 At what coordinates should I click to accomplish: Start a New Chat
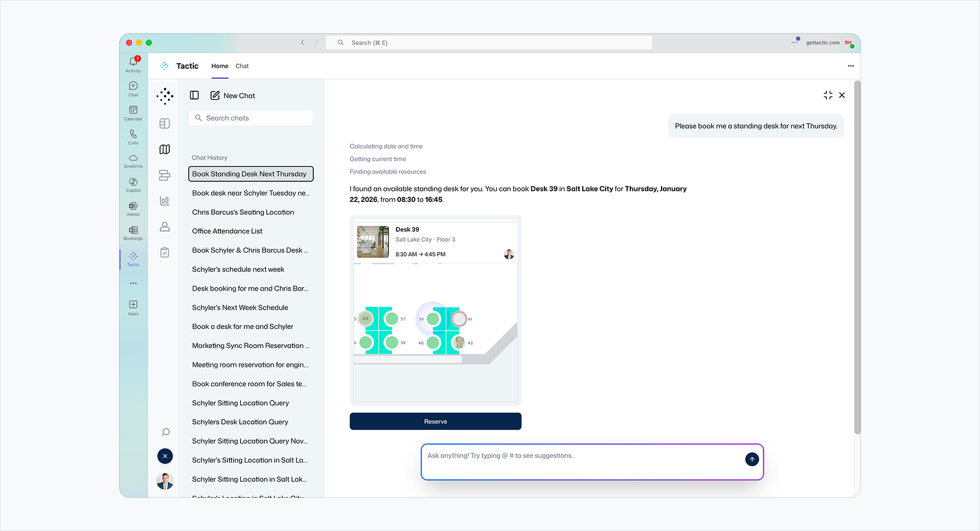(x=232, y=95)
